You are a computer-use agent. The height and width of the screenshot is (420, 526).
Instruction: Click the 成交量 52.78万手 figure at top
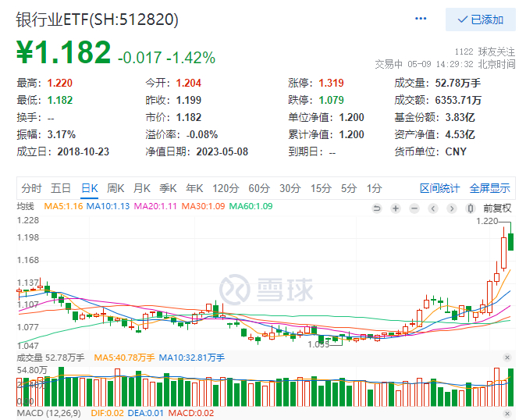coord(457,83)
